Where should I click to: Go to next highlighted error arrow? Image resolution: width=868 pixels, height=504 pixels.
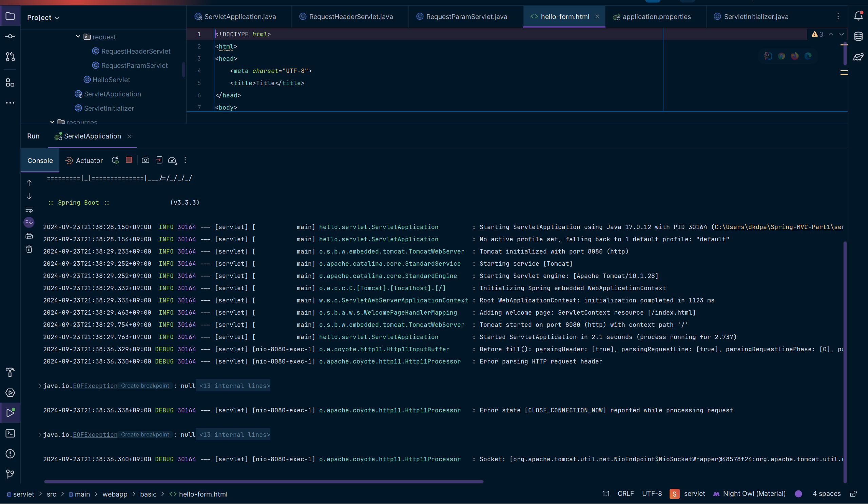tap(842, 34)
